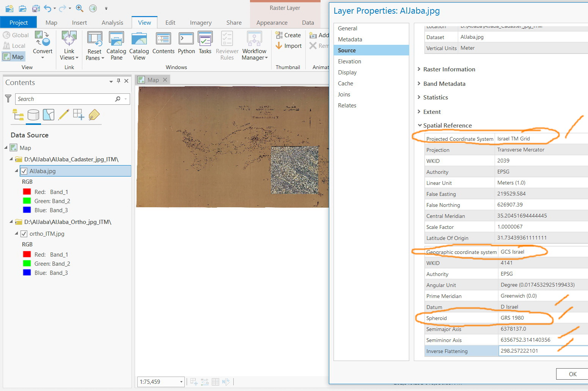Screen dimensions: 588x391
Task: Switch to the Imagery ribbon tab
Action: coord(201,23)
